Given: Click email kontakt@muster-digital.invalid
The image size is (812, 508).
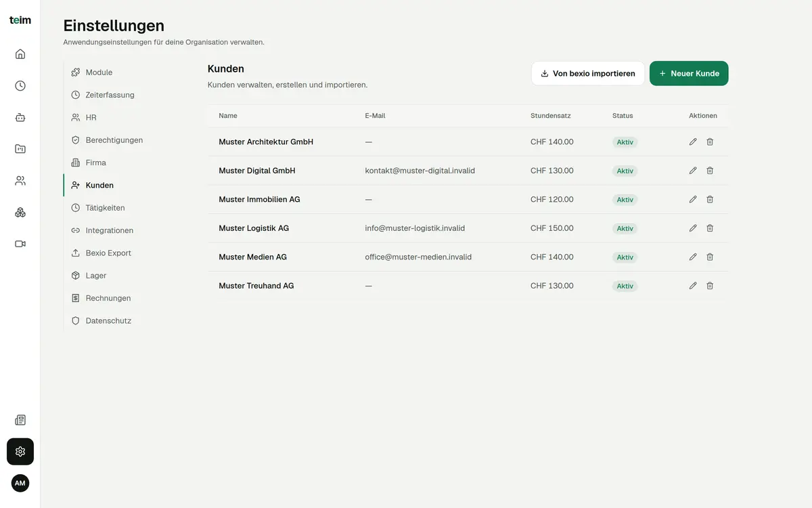Looking at the screenshot, I should click(x=420, y=171).
